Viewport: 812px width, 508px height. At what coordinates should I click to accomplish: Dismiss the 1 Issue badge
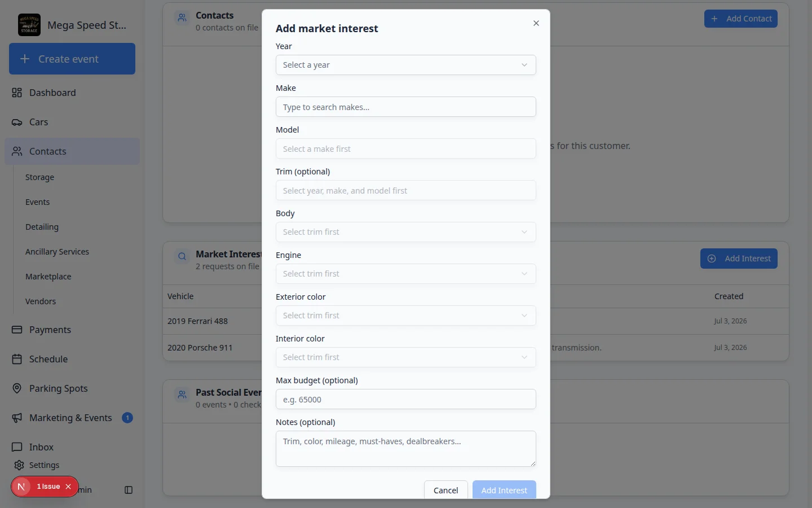point(68,487)
